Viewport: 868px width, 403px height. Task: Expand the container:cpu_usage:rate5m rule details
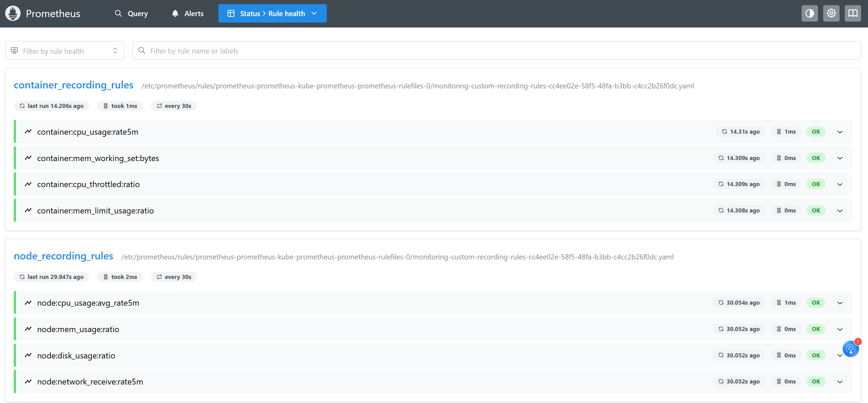840,132
